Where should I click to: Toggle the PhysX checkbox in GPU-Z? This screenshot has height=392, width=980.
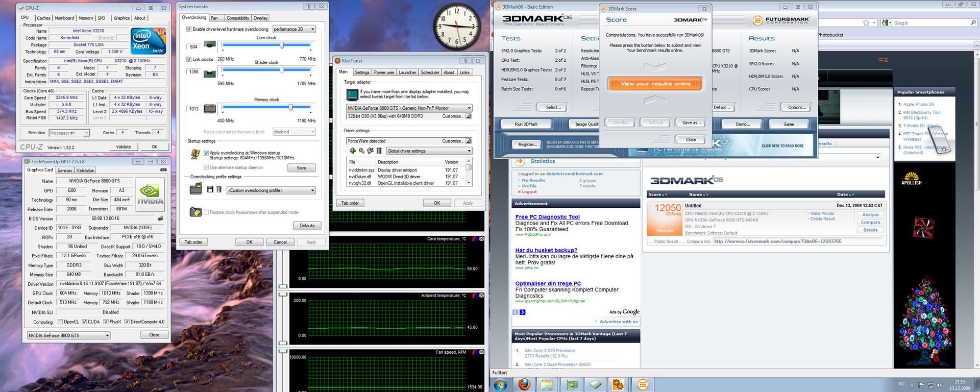click(x=106, y=322)
